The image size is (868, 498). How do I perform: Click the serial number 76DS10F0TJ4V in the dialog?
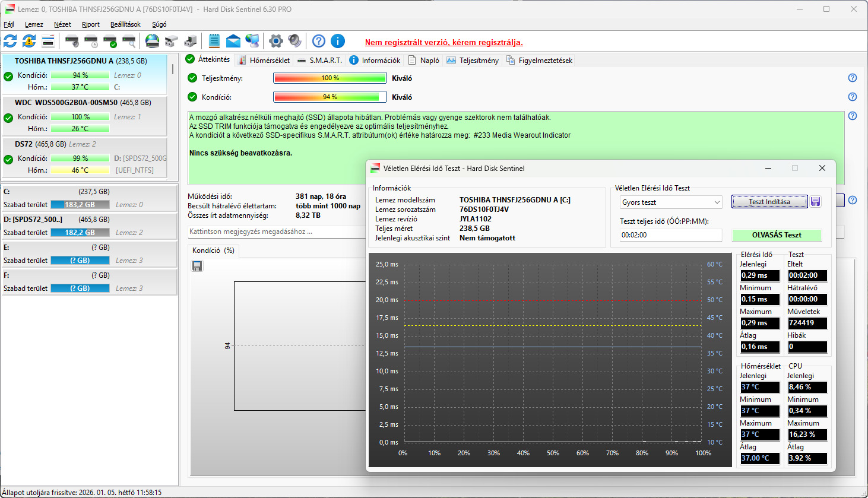click(484, 210)
